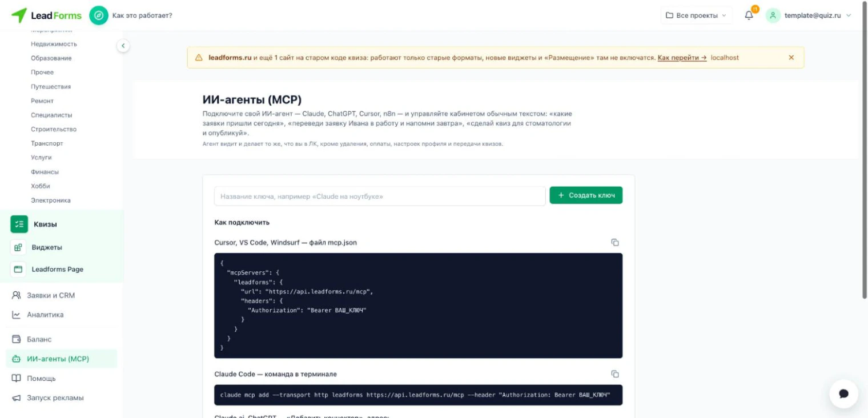Viewport: 868px width, 418px height.
Task: Select the Услуги category
Action: 41,157
